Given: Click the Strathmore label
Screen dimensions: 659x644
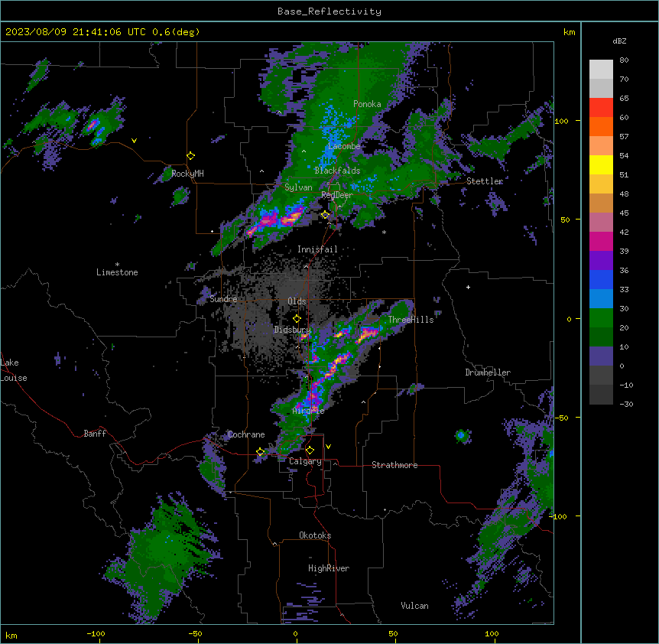Looking at the screenshot, I should (x=394, y=465).
